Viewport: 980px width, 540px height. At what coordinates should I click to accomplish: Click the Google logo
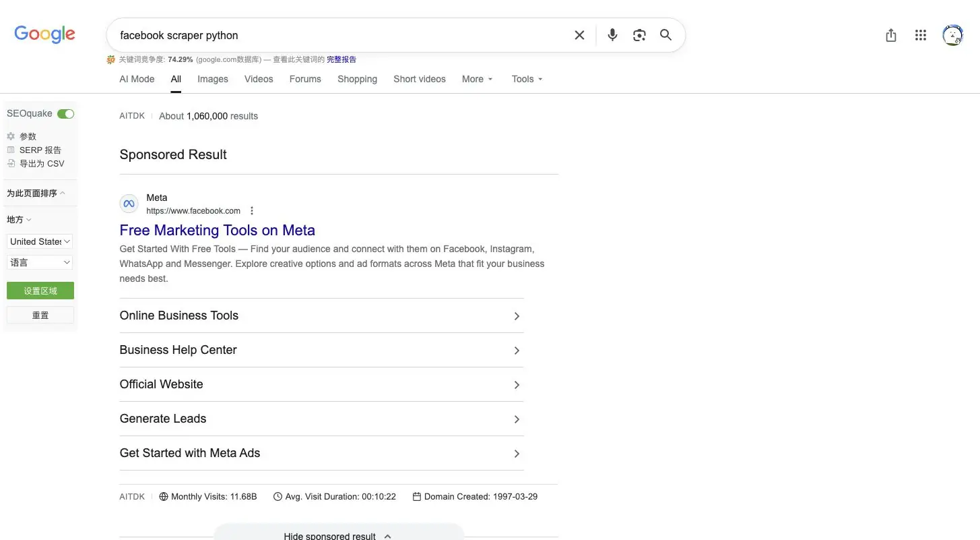pos(44,34)
